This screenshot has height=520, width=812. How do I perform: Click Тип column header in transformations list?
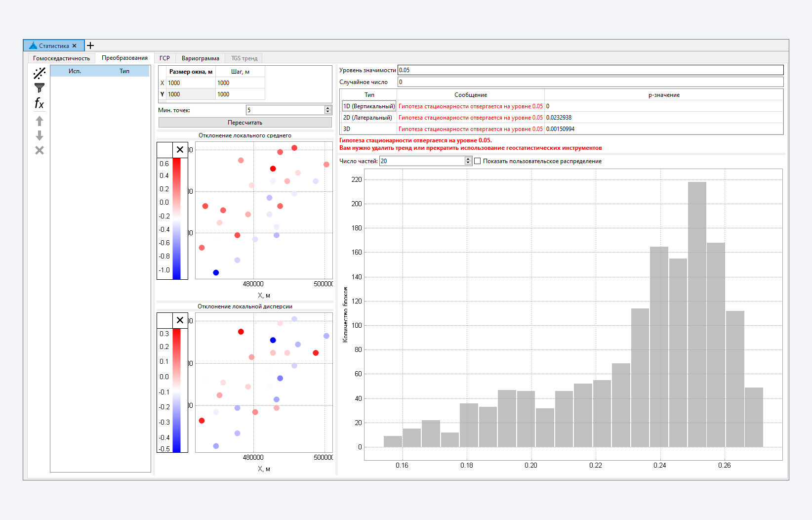coord(124,71)
